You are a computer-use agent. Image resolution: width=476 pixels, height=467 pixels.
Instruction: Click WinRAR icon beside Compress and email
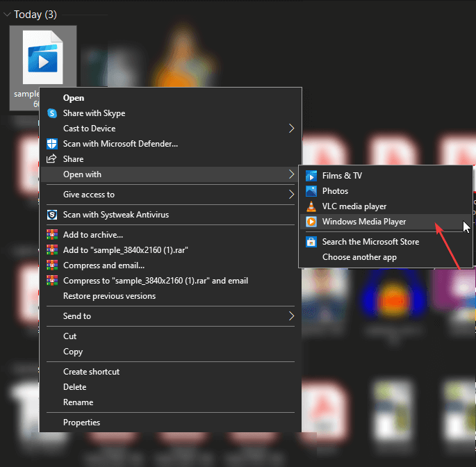(x=52, y=265)
